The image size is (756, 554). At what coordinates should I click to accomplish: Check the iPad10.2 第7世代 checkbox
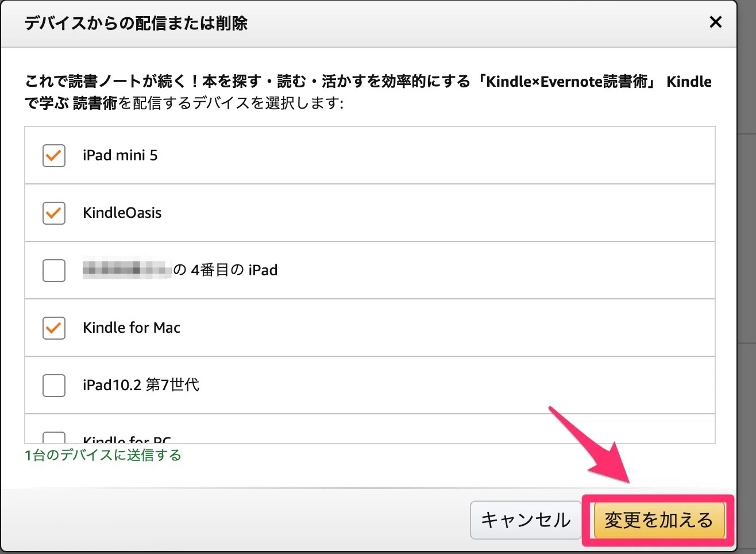tap(54, 385)
